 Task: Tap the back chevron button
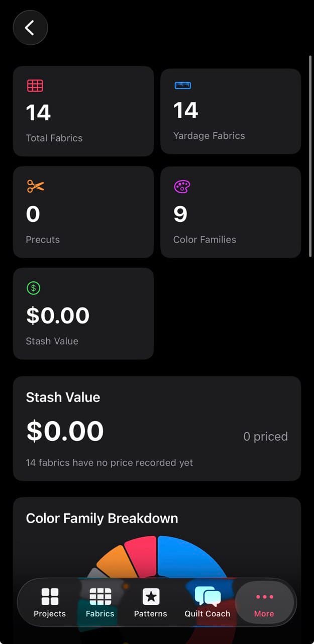coord(30,28)
